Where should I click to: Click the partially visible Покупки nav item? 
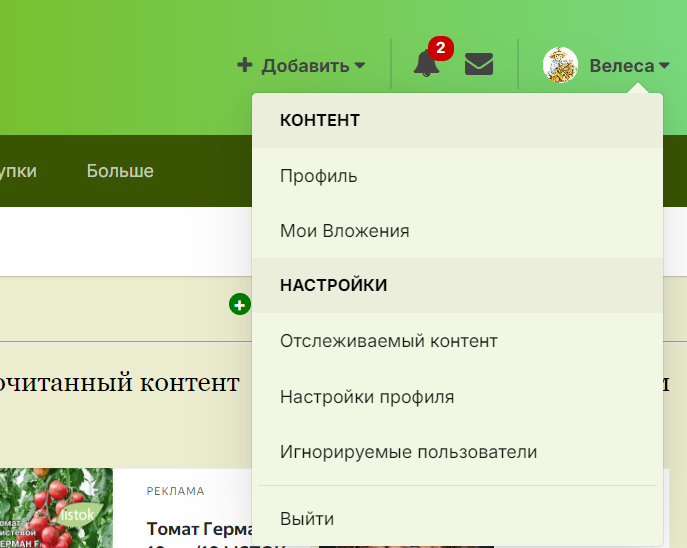click(x=18, y=171)
